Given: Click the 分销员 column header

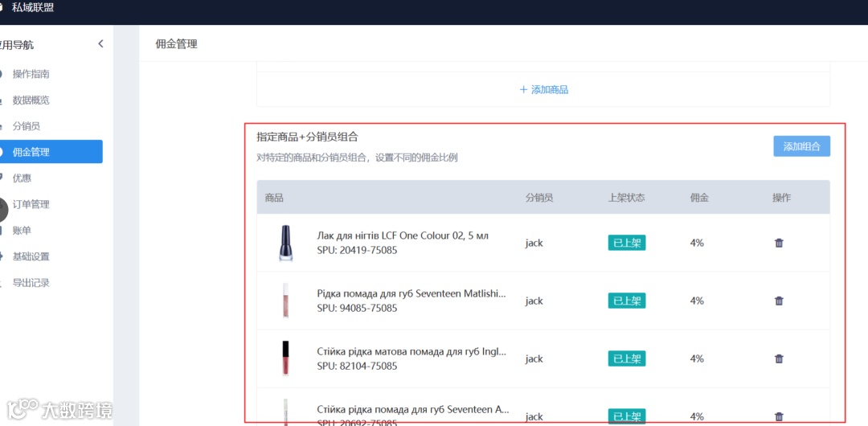Looking at the screenshot, I should click(x=539, y=198).
